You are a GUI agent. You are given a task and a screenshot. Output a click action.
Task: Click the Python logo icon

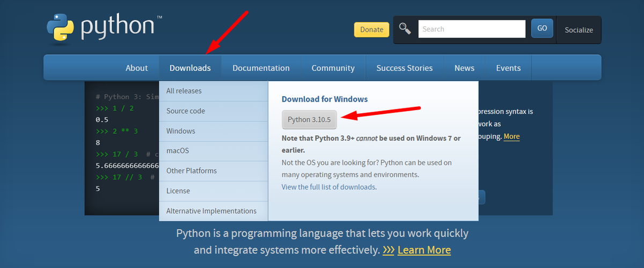[61, 27]
